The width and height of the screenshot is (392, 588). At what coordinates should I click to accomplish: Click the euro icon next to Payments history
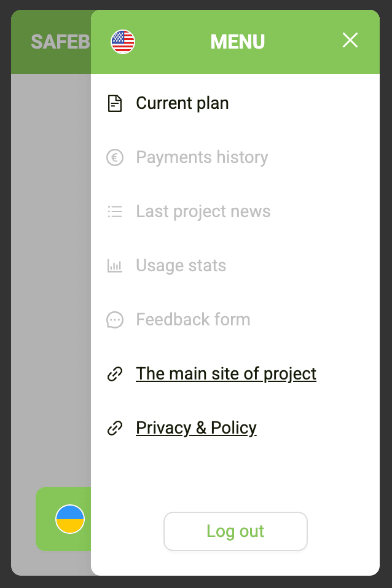click(115, 157)
